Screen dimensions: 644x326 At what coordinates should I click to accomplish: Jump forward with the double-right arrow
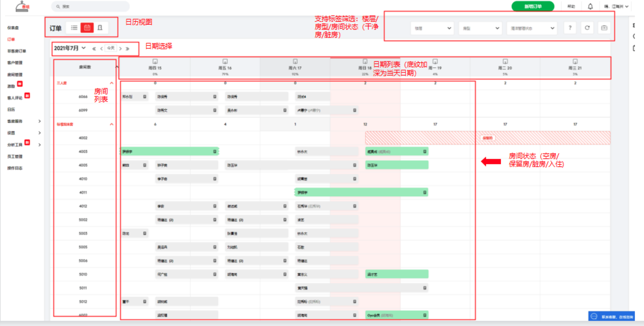pos(128,49)
